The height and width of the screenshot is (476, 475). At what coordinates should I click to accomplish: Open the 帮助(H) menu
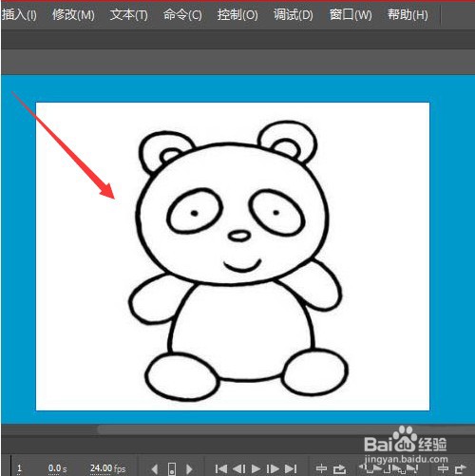[x=408, y=15]
